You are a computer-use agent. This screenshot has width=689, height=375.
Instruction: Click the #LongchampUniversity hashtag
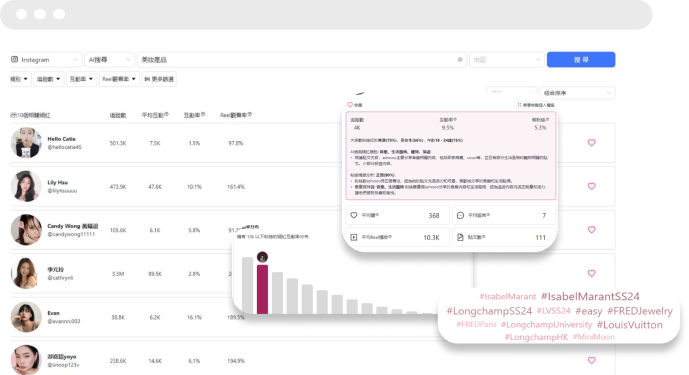point(546,325)
